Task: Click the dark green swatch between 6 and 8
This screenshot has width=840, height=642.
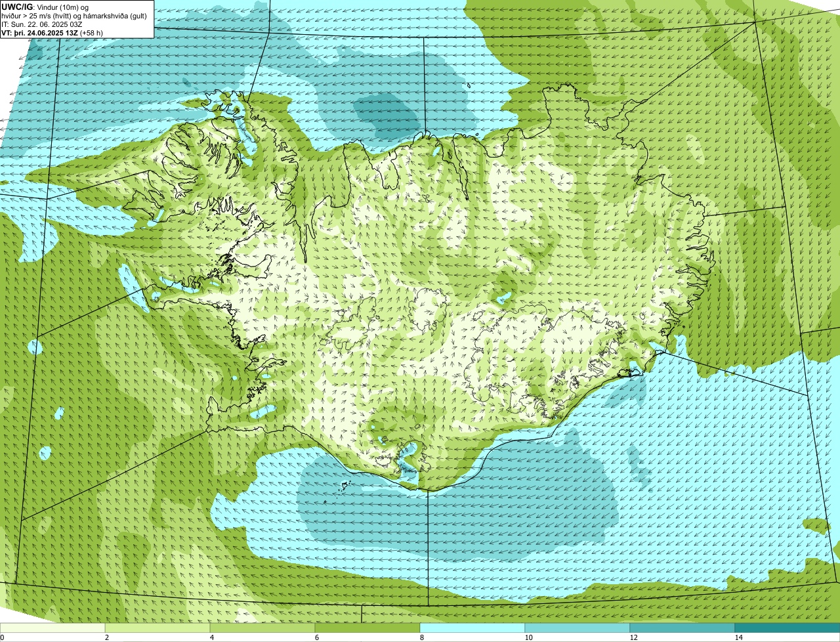Action: 367,628
